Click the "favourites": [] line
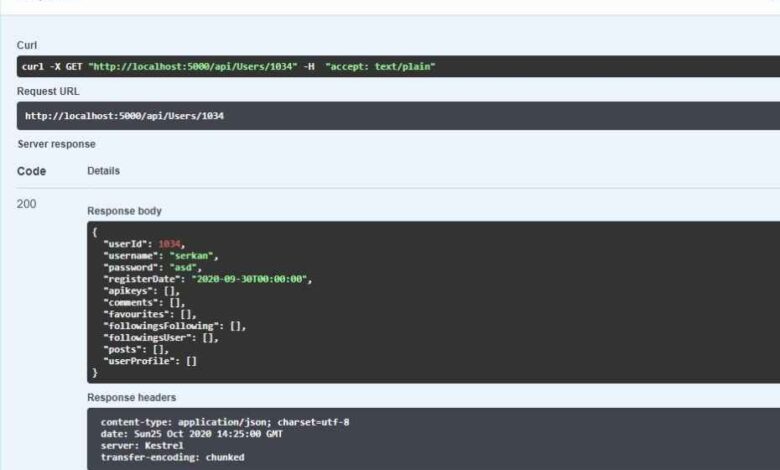The width and height of the screenshot is (780, 470). [x=150, y=314]
